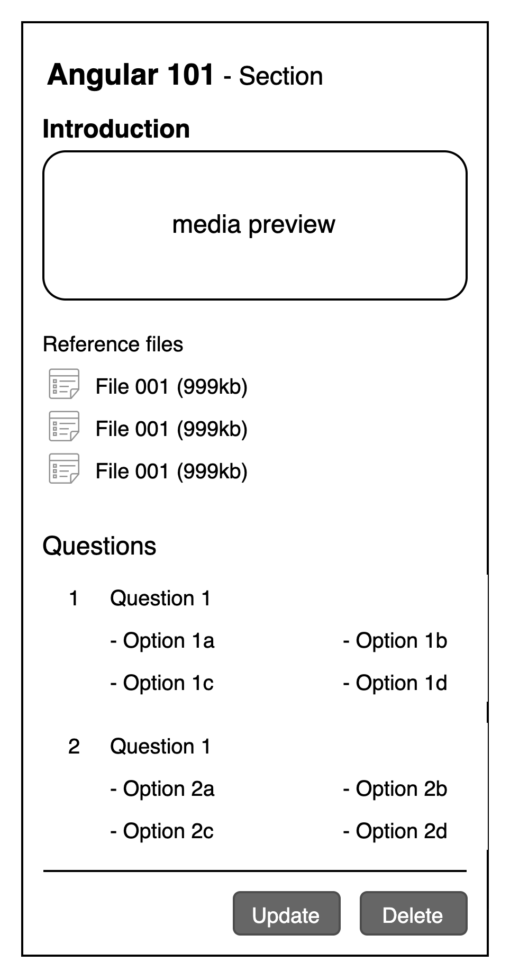Image resolution: width=510 pixels, height=980 pixels.
Task: Select Option 1a under Question 1
Action: [x=162, y=640]
